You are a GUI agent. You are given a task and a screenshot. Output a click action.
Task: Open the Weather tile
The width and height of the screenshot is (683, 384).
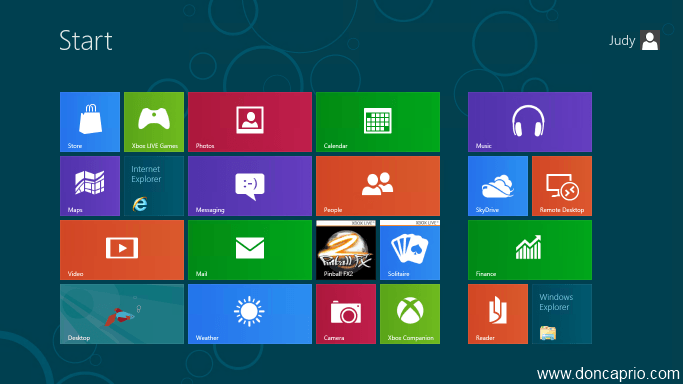pyautogui.click(x=250, y=314)
